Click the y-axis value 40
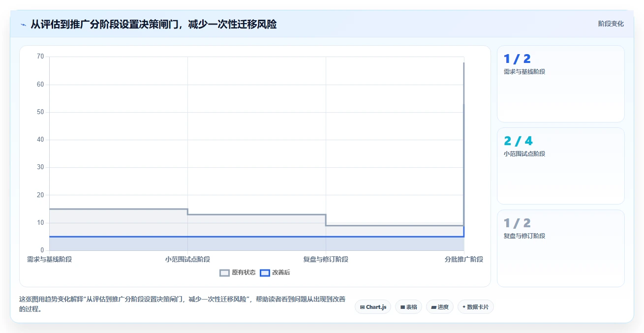 40,140
